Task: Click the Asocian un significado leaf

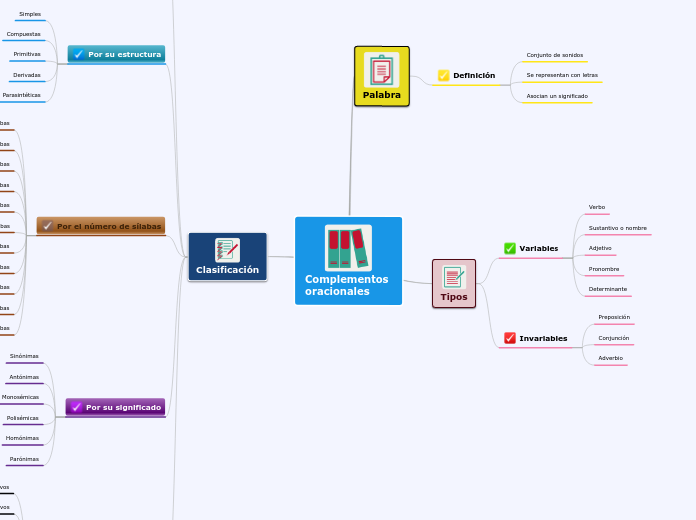Action: click(557, 96)
